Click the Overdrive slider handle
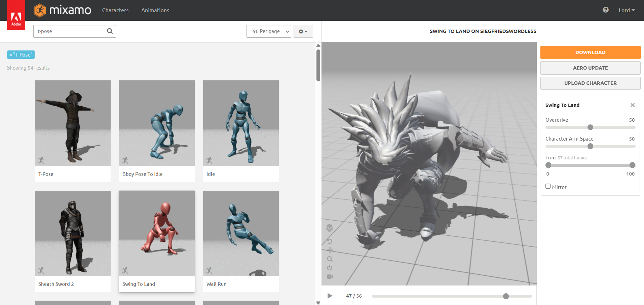This screenshot has height=305, width=644. point(590,127)
